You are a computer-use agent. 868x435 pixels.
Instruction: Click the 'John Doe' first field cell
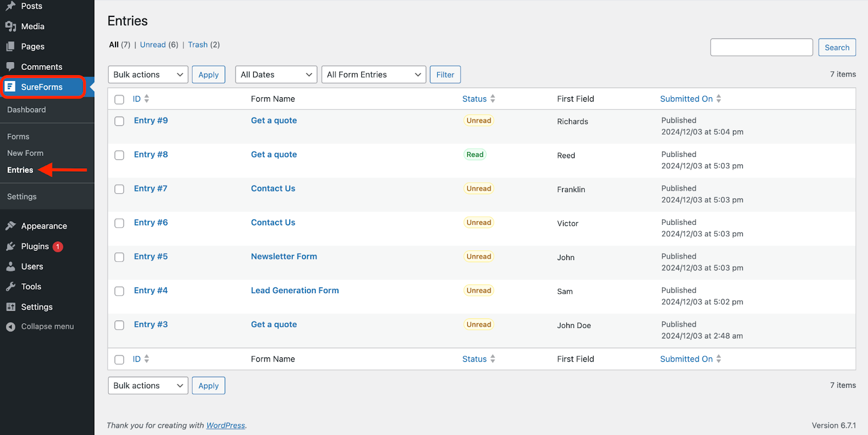(574, 325)
